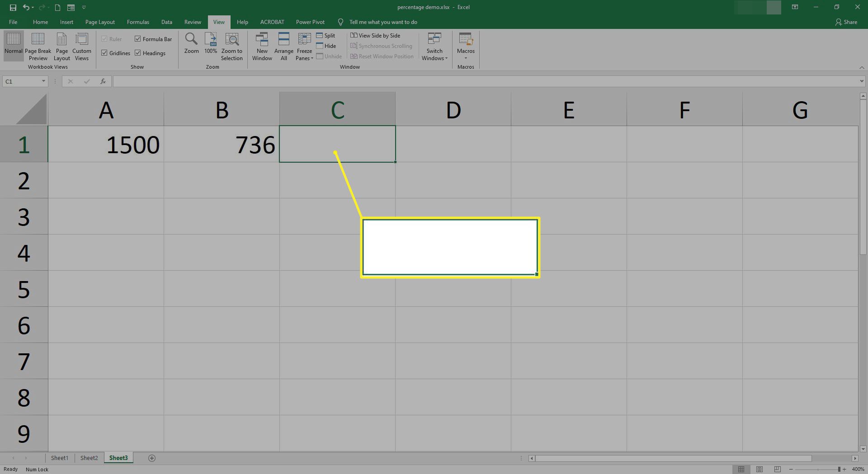Click Zoom to Selection
This screenshot has width=868, height=474.
tap(232, 46)
